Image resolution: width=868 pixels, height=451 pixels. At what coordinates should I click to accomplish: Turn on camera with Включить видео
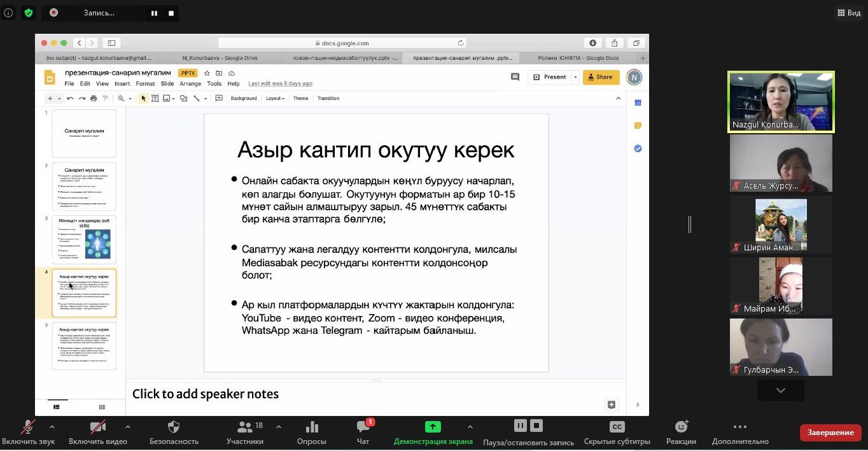click(97, 432)
